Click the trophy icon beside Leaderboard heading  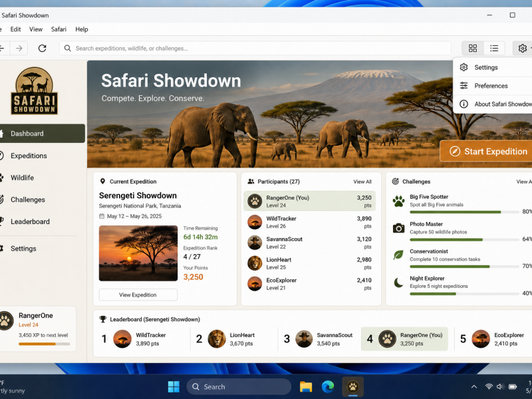(103, 319)
